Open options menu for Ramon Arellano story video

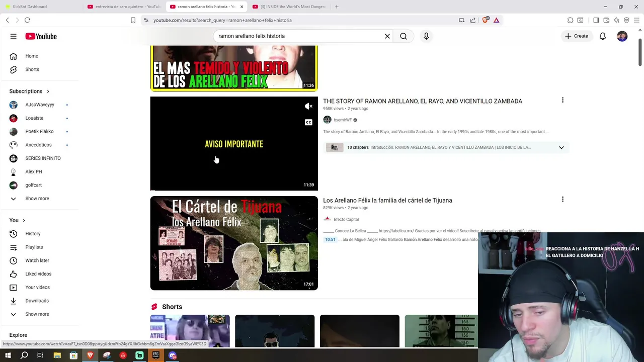[562, 100]
